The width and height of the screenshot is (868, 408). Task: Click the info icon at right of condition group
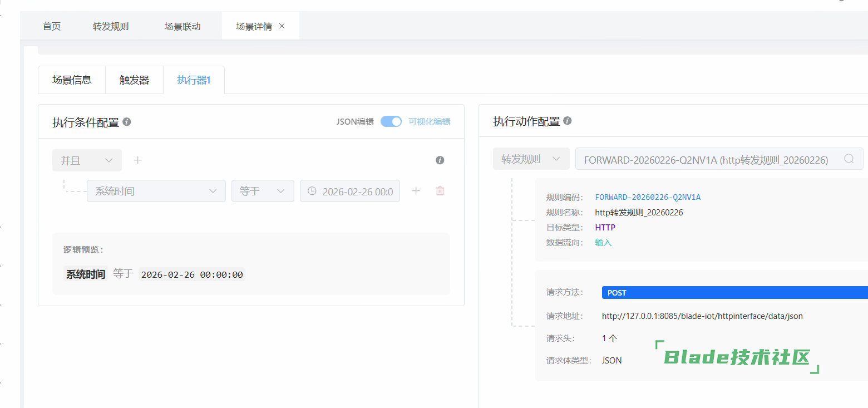pos(440,160)
